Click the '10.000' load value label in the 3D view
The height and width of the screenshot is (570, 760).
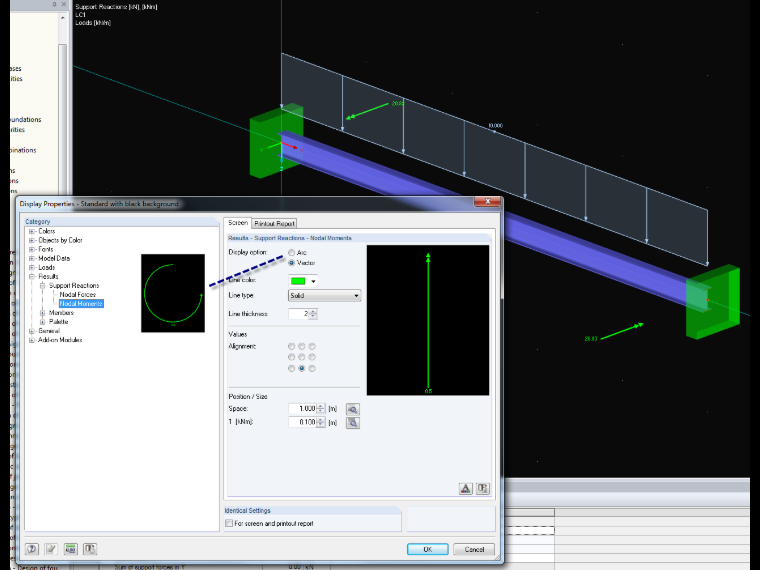(495, 126)
